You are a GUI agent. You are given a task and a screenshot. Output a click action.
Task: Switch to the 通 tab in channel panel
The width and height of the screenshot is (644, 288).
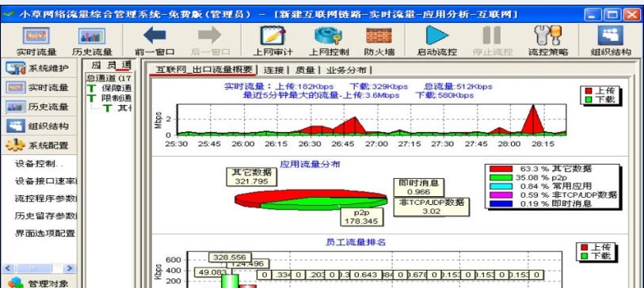[x=126, y=64]
